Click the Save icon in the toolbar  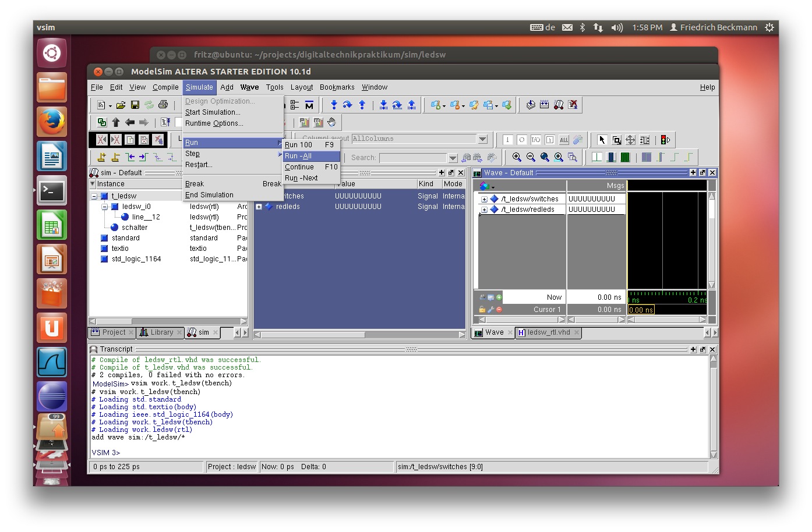tap(135, 105)
